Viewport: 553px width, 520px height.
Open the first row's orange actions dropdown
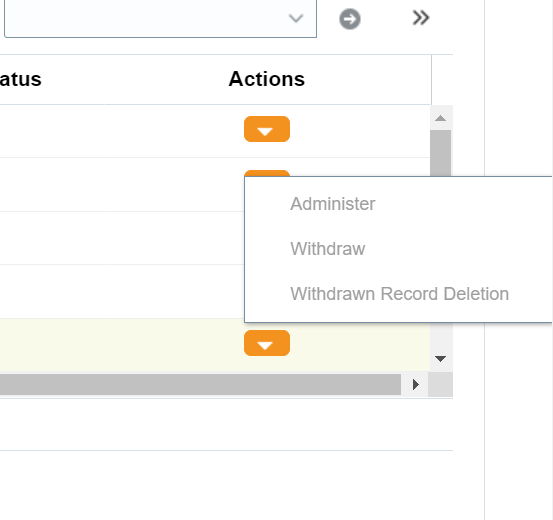267,129
